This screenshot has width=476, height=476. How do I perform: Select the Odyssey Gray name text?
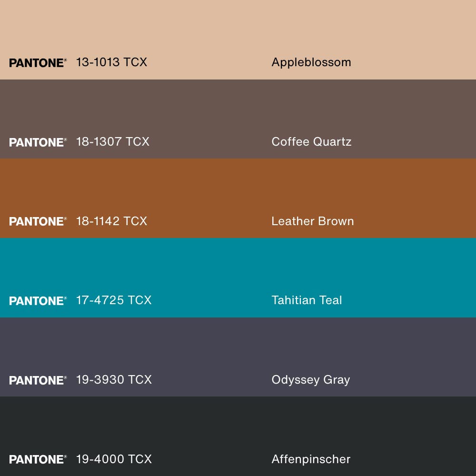pos(310,380)
